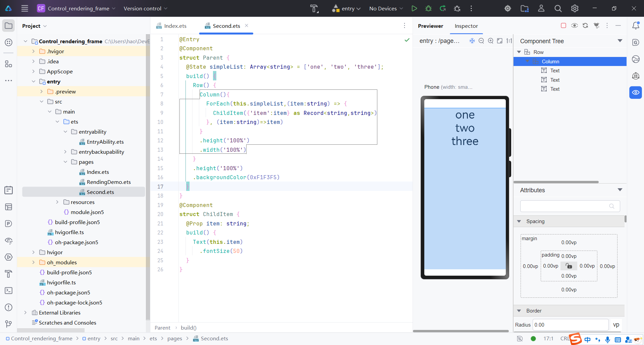Switch to the Index.ets editor tab
Viewport: 644px width, 345px height.
click(x=175, y=26)
